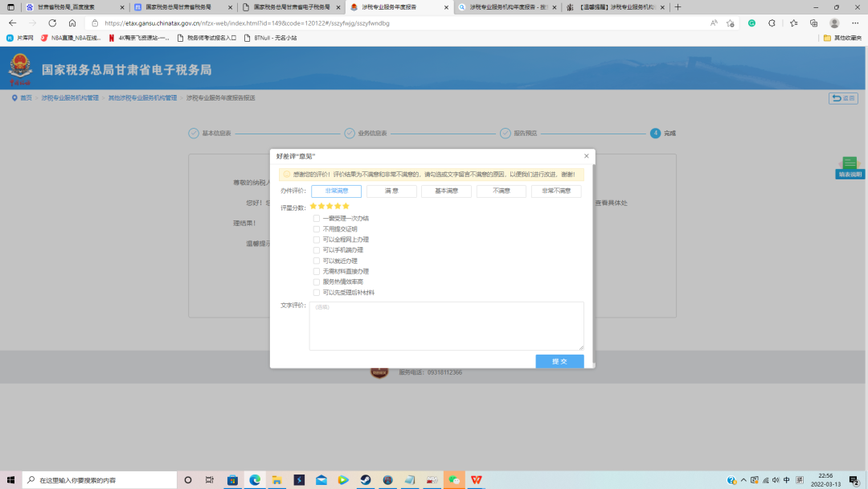Refresh the page with reload icon
868x489 pixels.
pos(53,23)
